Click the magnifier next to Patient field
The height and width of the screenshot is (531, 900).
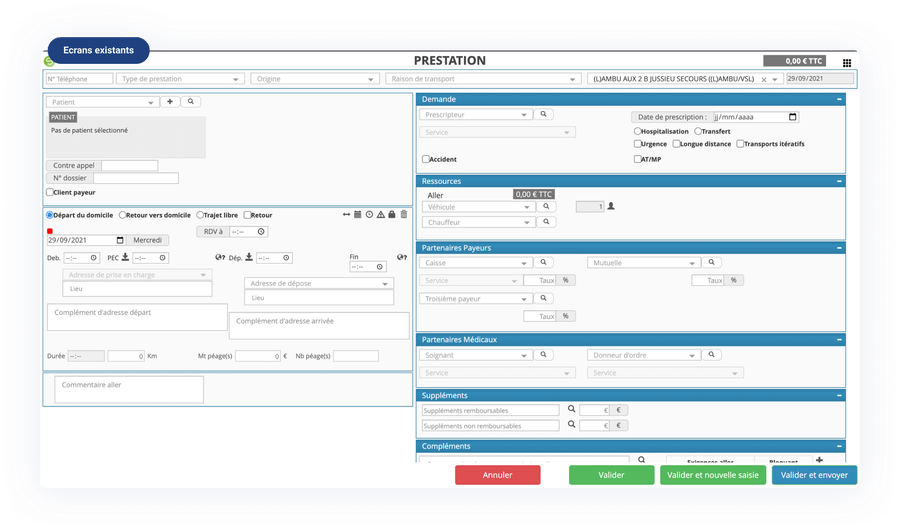pos(189,102)
